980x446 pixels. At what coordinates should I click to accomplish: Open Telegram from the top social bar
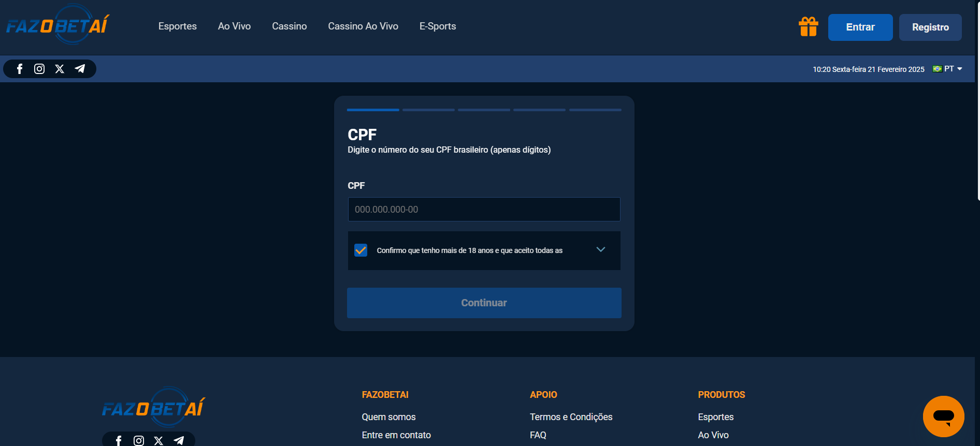point(80,69)
